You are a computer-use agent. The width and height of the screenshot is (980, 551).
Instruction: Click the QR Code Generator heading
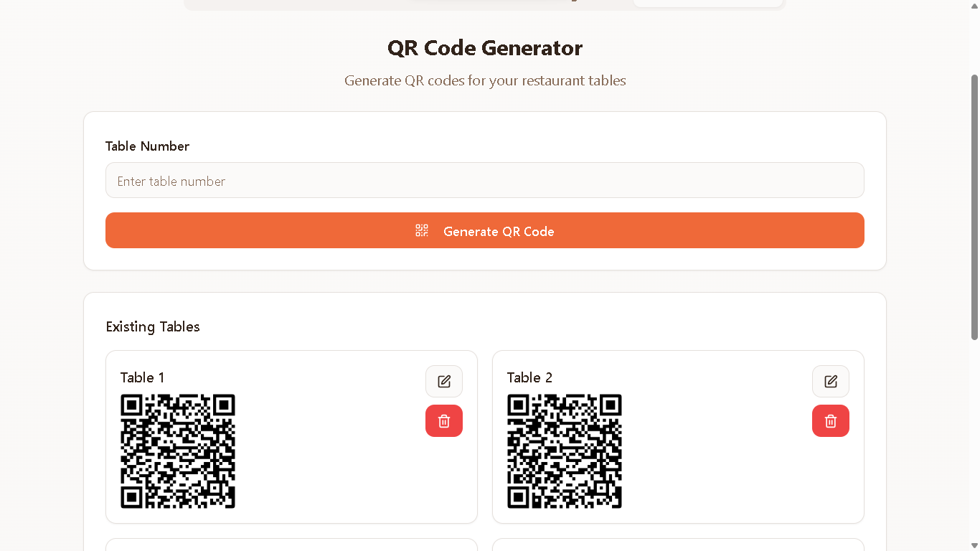click(484, 48)
